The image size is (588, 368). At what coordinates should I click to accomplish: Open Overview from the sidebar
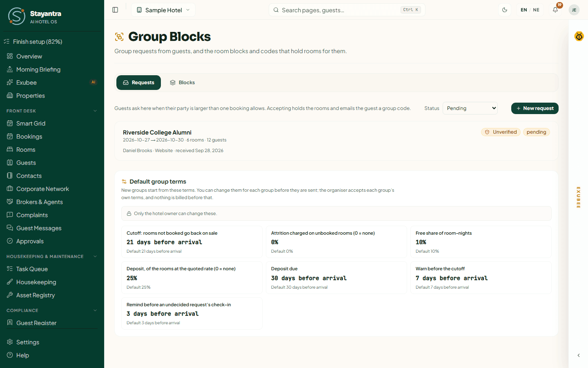pyautogui.click(x=52, y=56)
